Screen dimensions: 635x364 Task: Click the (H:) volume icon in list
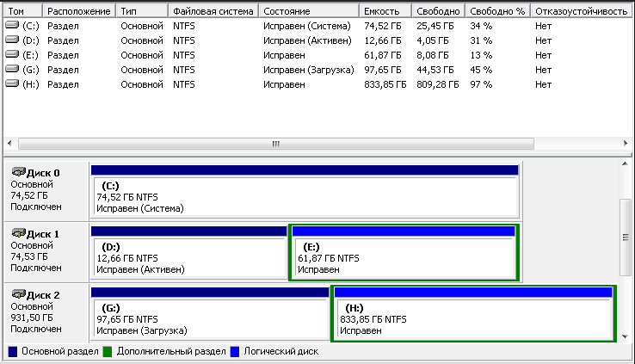[11, 84]
